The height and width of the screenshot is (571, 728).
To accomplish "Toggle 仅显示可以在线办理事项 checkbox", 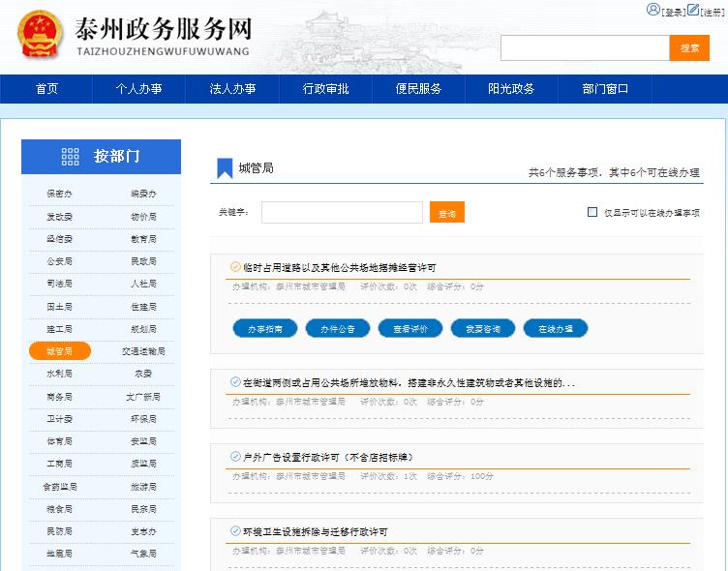I will (x=592, y=213).
